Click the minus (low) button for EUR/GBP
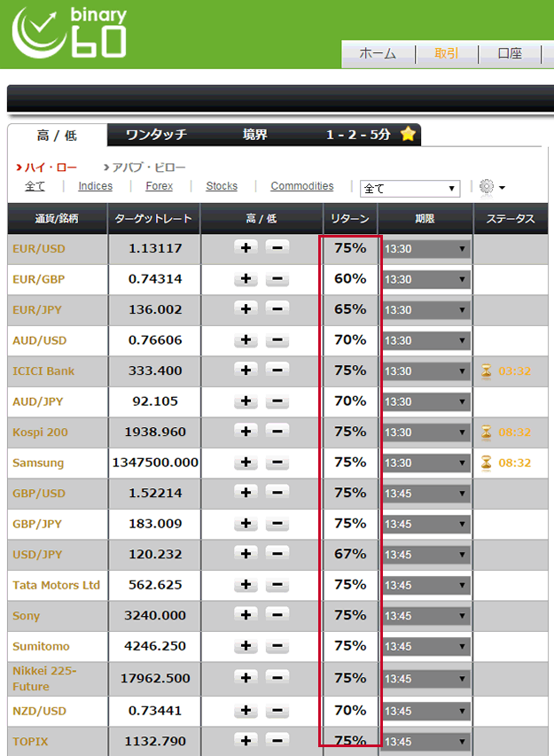554x756 pixels. 277,279
